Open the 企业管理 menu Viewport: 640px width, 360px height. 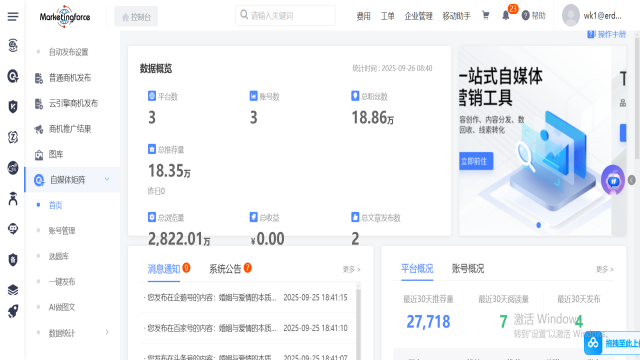(x=418, y=16)
